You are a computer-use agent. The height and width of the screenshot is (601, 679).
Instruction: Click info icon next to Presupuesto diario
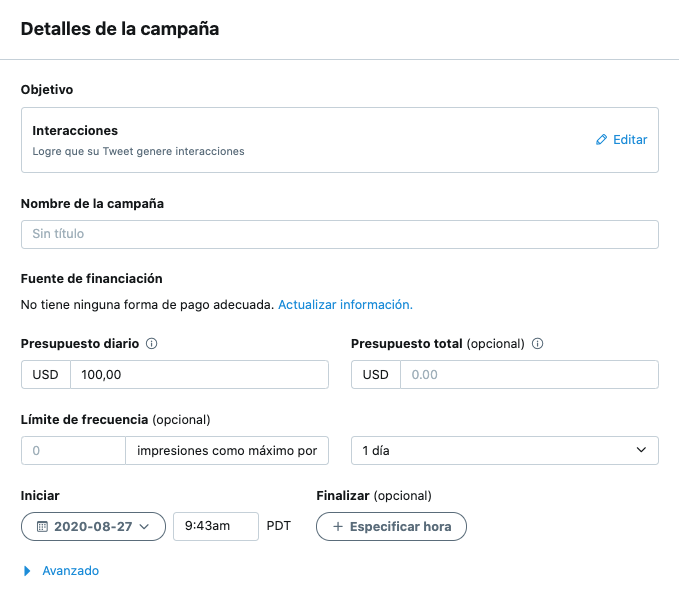tap(152, 344)
